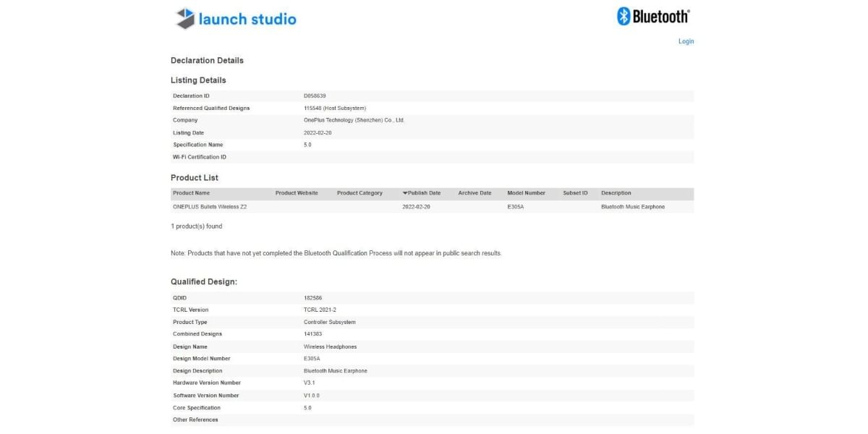
Task: Select the Specification Name value 5.0
Action: pos(307,145)
